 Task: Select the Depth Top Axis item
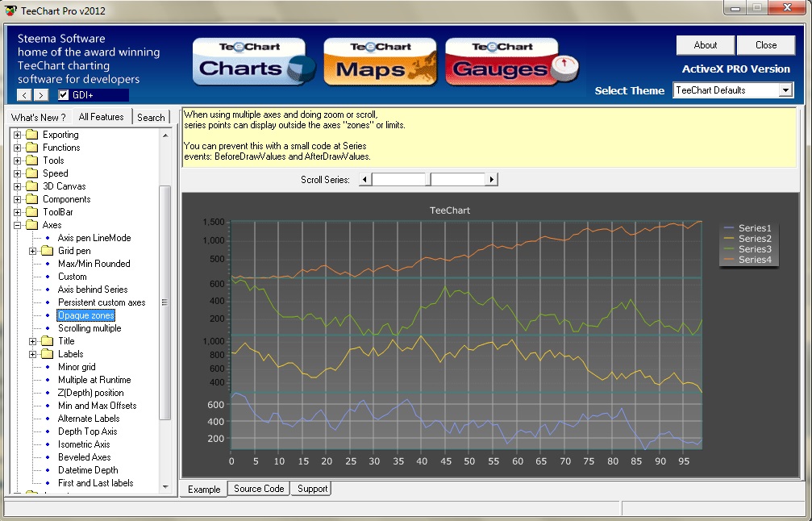click(x=88, y=432)
